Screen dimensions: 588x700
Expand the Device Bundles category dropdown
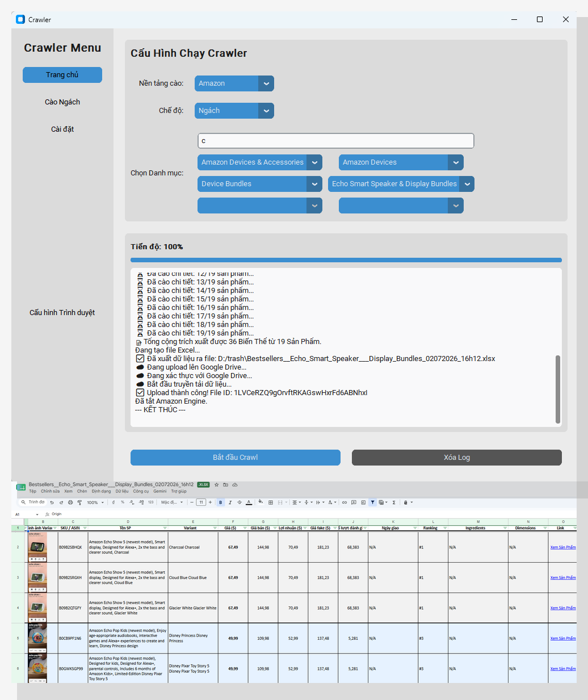(260, 184)
